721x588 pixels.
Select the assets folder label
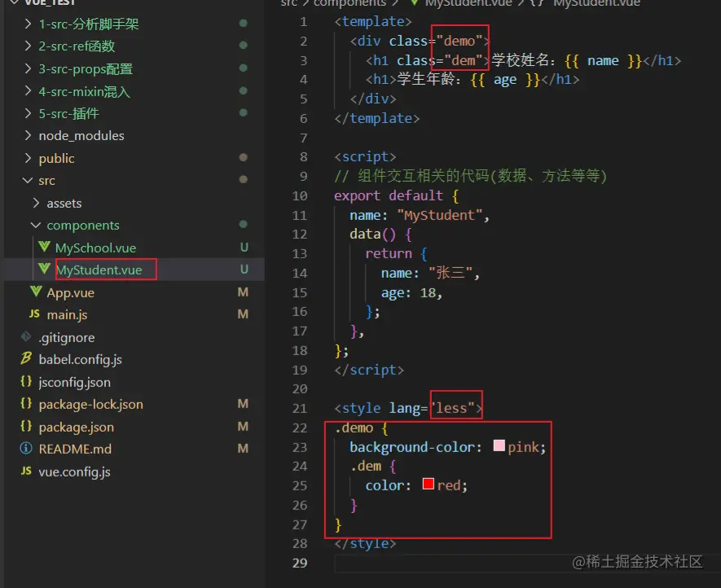pos(64,204)
